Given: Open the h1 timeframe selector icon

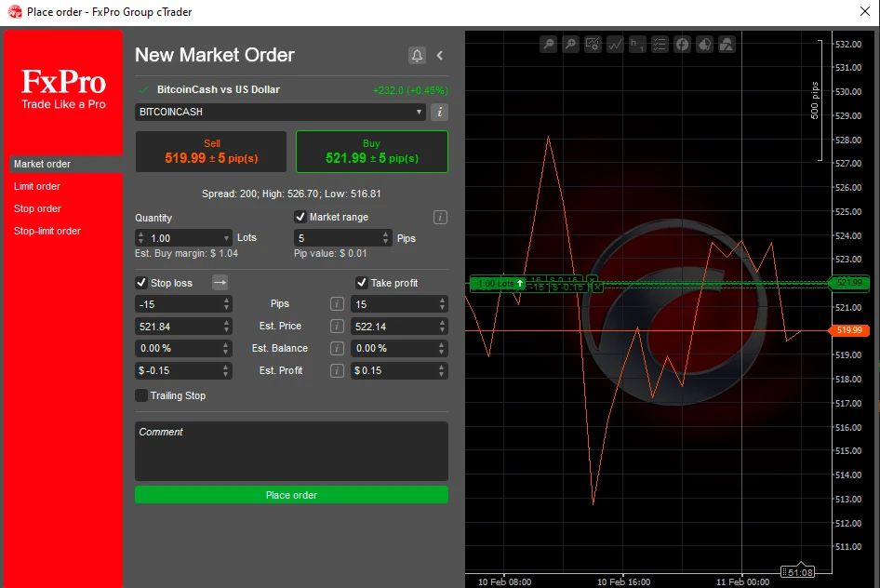Looking at the screenshot, I should [637, 44].
